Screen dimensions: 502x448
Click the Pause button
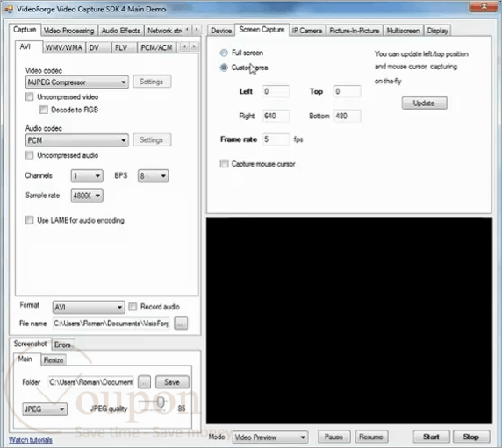pos(333,437)
